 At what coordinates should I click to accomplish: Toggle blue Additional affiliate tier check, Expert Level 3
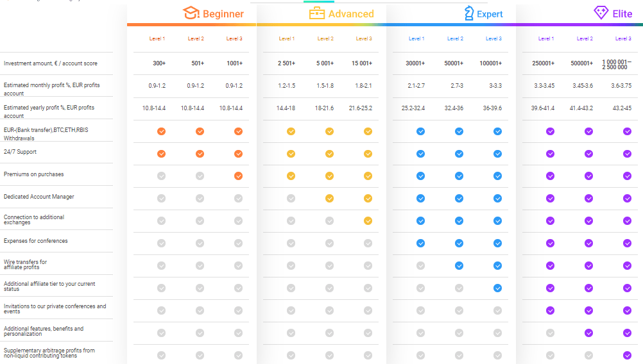pos(497,288)
